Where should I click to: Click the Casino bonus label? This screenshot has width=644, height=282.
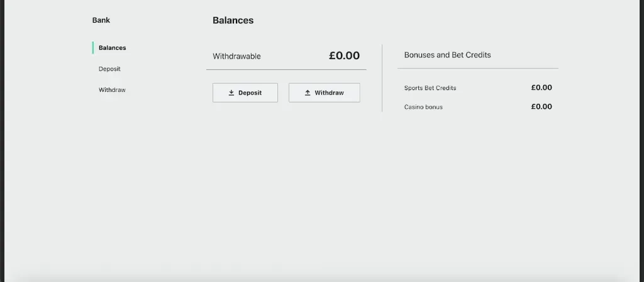click(x=423, y=107)
